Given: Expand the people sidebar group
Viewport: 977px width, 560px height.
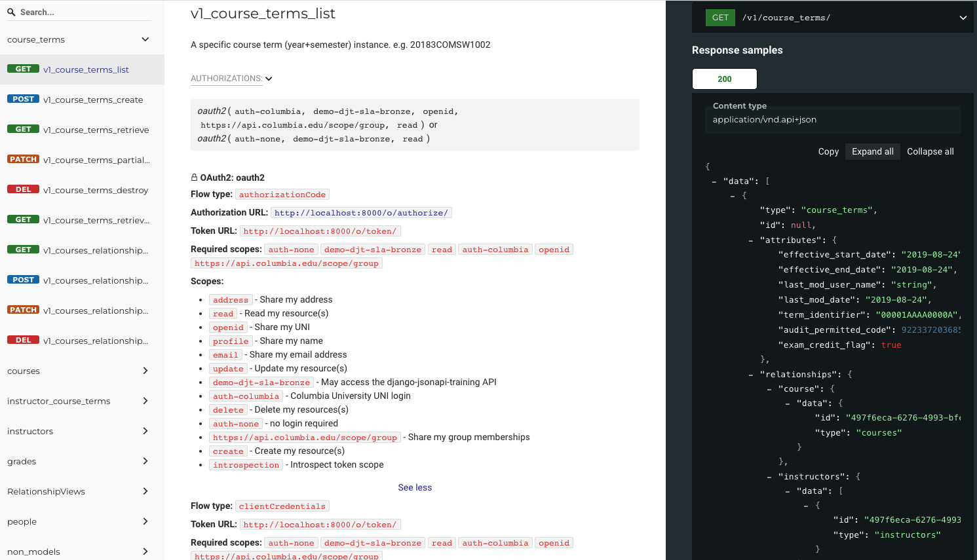Looking at the screenshot, I should 145,521.
